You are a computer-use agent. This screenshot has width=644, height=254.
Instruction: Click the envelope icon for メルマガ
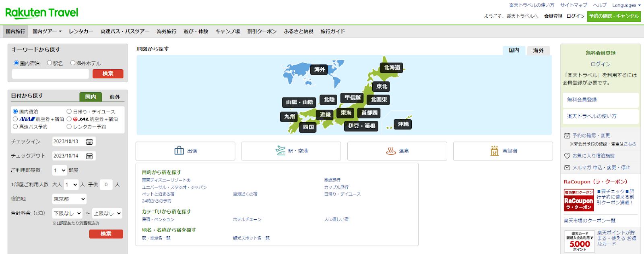567,167
